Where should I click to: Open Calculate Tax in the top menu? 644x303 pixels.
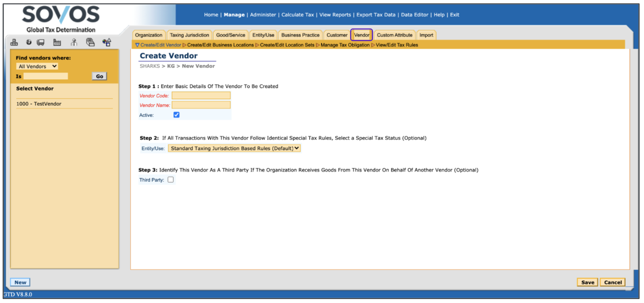click(298, 15)
